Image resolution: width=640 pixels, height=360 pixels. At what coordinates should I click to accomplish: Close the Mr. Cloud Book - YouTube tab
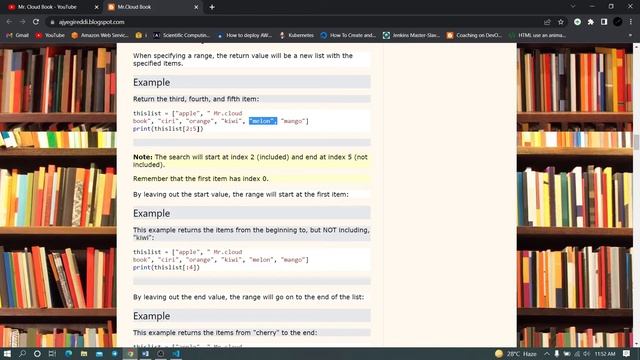[96, 7]
